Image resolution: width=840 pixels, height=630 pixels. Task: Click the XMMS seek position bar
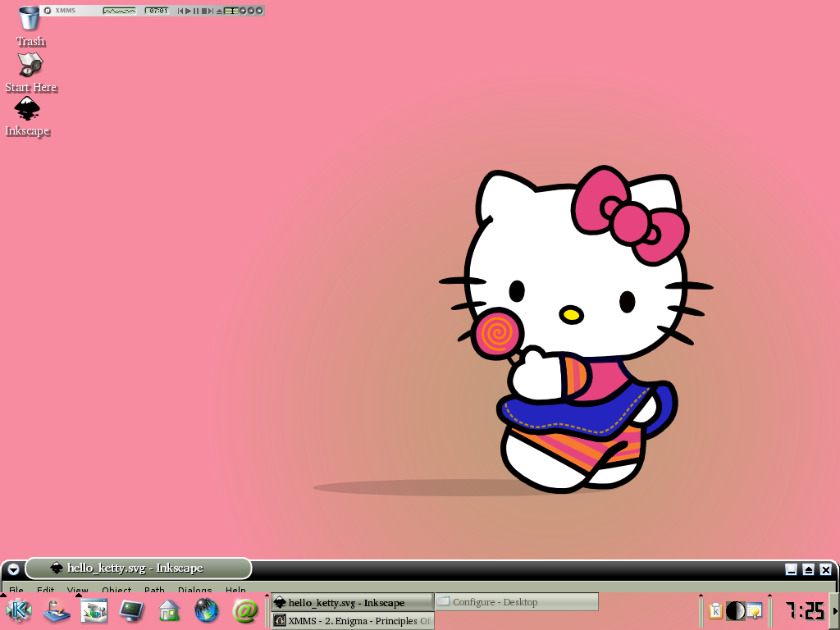point(231,11)
